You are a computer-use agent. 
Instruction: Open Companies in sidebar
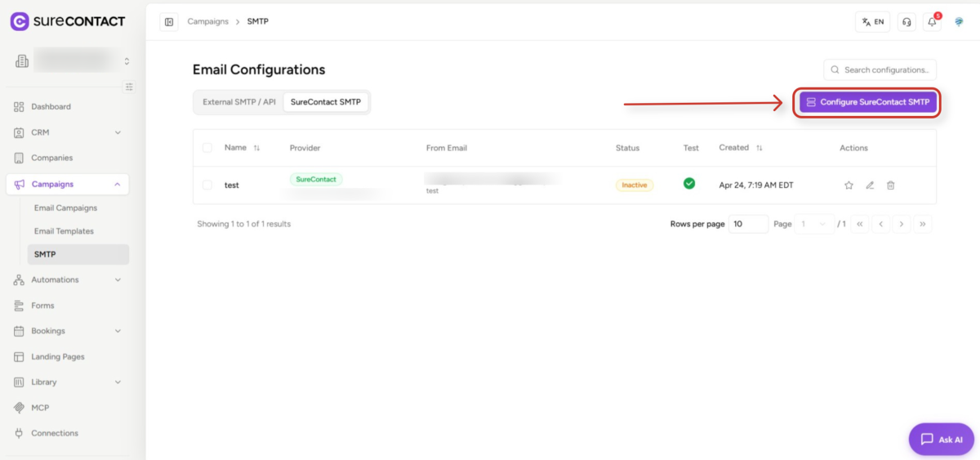point(67,158)
